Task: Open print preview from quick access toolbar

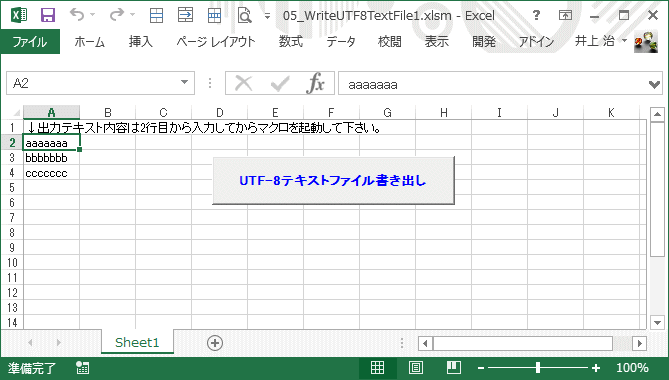Action: click(244, 15)
